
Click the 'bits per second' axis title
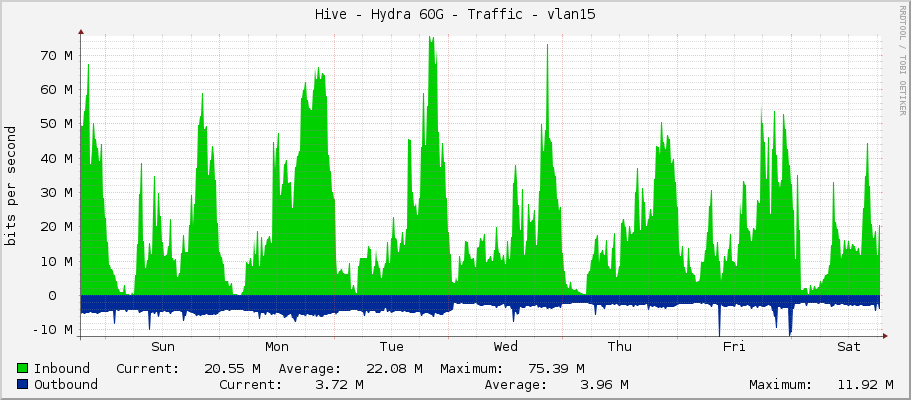click(10, 186)
